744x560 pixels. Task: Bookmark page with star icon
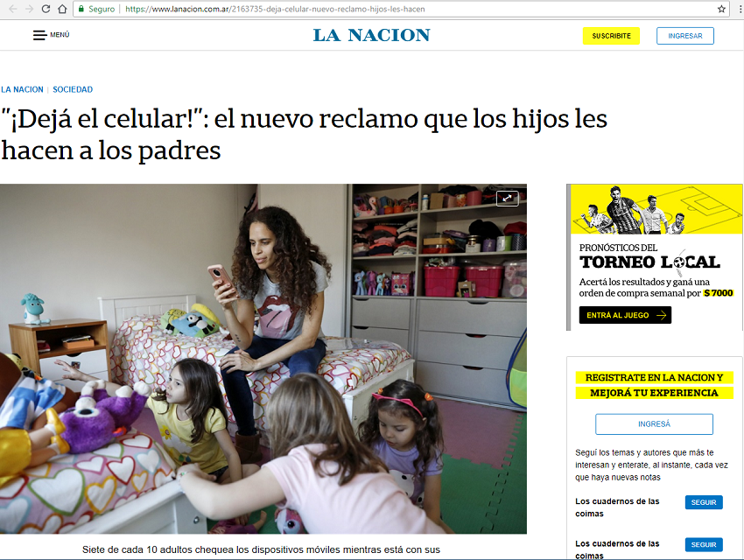pyautogui.click(x=721, y=9)
